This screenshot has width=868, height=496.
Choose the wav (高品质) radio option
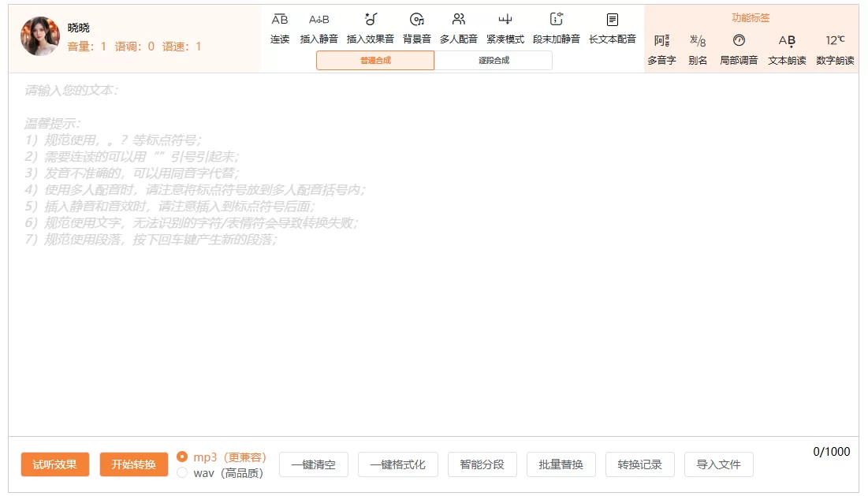click(182, 473)
